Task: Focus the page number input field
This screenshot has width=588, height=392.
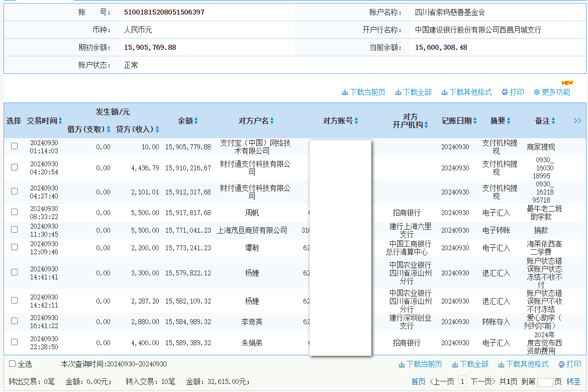Action: click(545, 382)
